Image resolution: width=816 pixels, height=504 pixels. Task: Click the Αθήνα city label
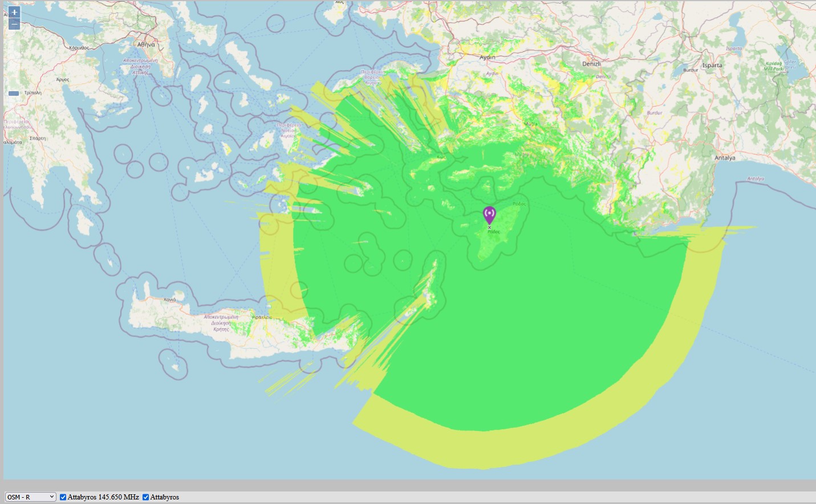[146, 44]
